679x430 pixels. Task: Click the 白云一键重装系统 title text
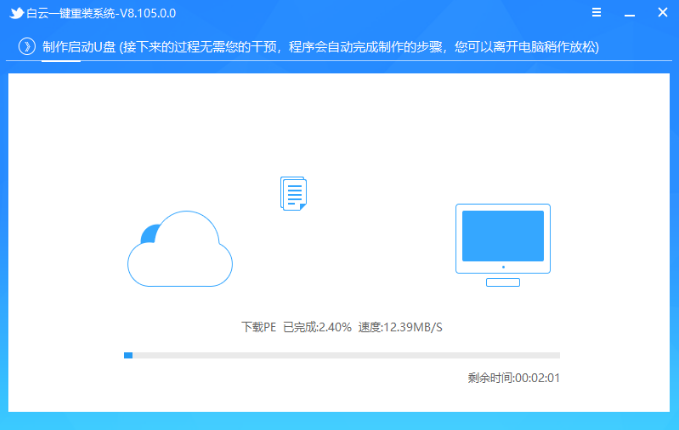[x=76, y=14]
